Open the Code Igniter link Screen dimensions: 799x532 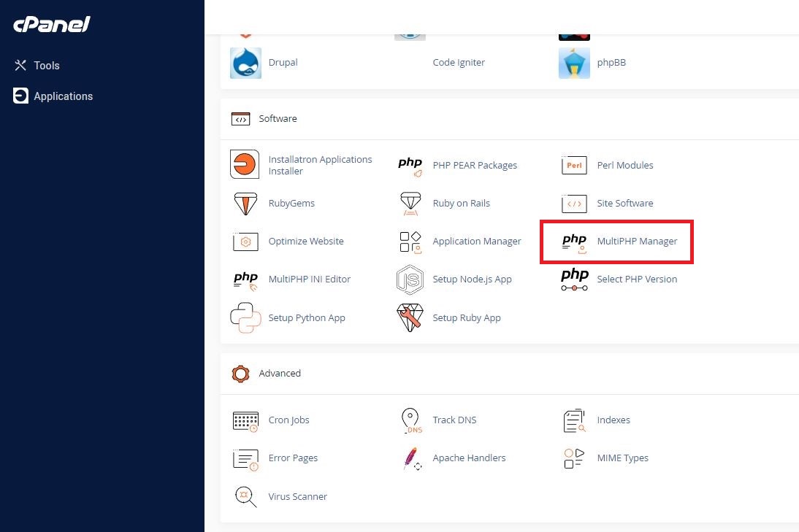(x=459, y=62)
